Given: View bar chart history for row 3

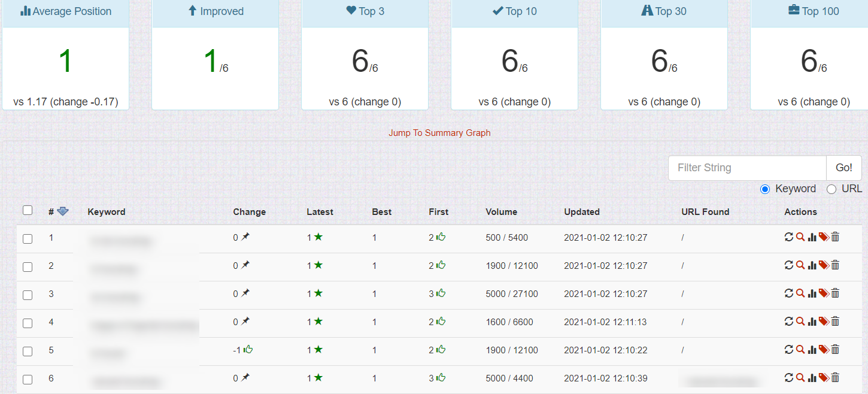Looking at the screenshot, I should pos(812,293).
